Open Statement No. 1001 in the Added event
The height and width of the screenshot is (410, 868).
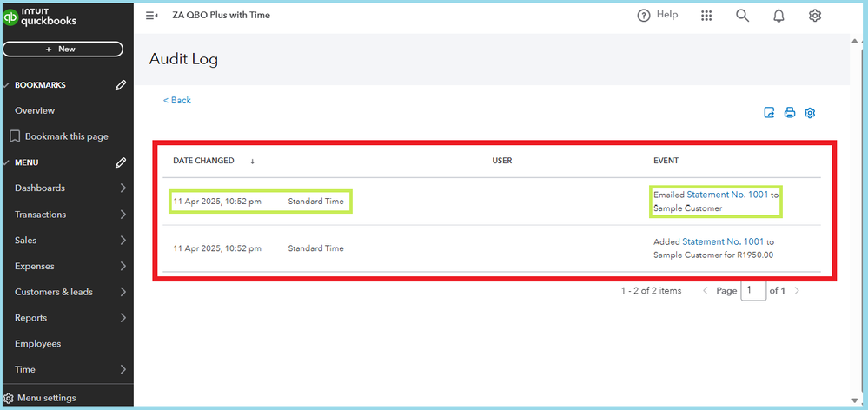[723, 241]
